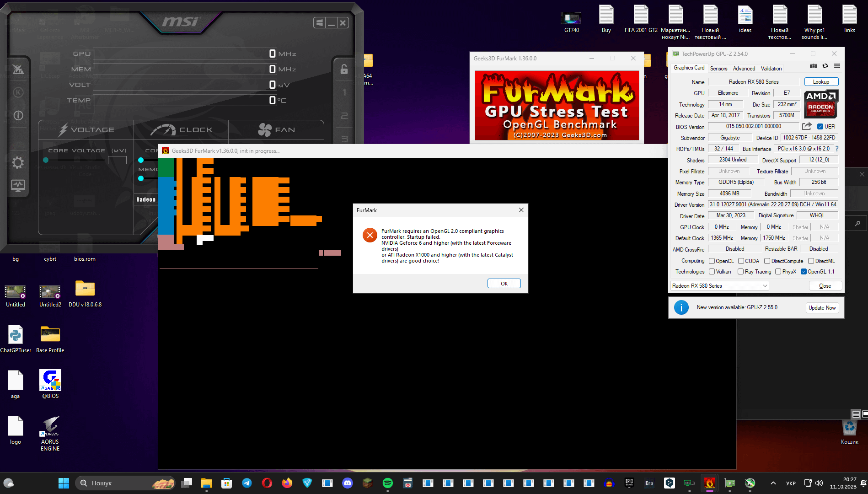868x494 pixels.
Task: Open the Afterburner hardware monitor icon
Action: [x=18, y=186]
